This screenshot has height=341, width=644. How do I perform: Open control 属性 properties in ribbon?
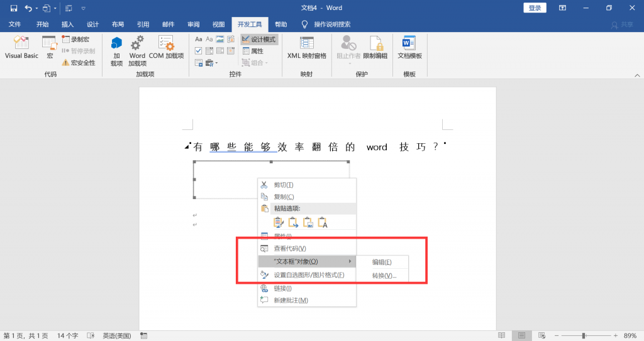[x=253, y=51]
